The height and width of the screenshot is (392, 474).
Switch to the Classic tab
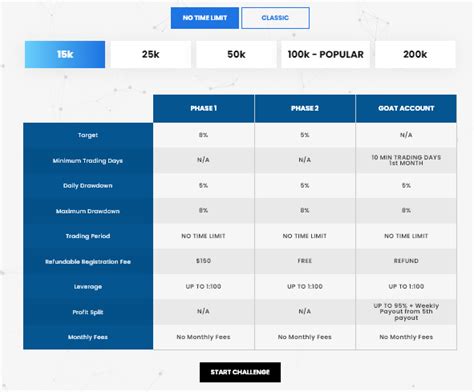pyautogui.click(x=275, y=18)
